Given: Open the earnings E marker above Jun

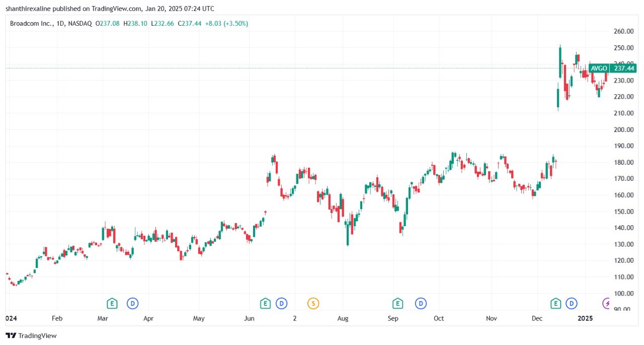Looking at the screenshot, I should click(265, 303).
